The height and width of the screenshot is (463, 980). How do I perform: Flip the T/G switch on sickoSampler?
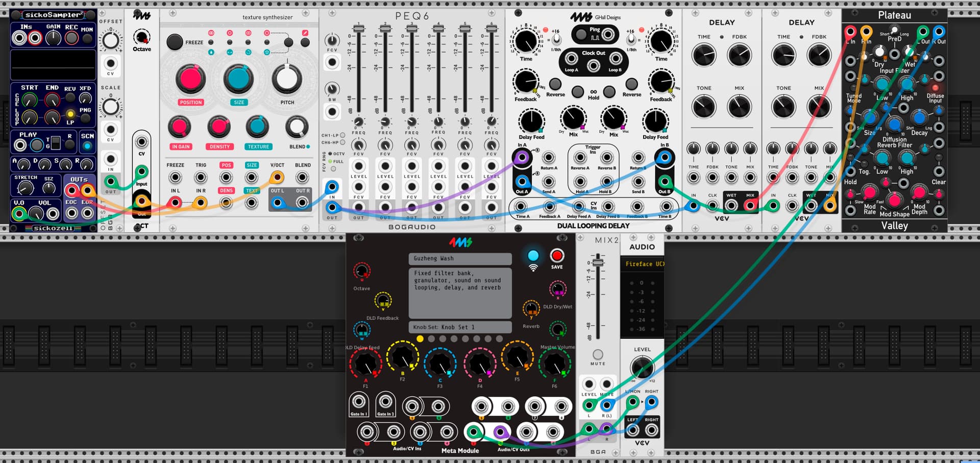(56, 143)
